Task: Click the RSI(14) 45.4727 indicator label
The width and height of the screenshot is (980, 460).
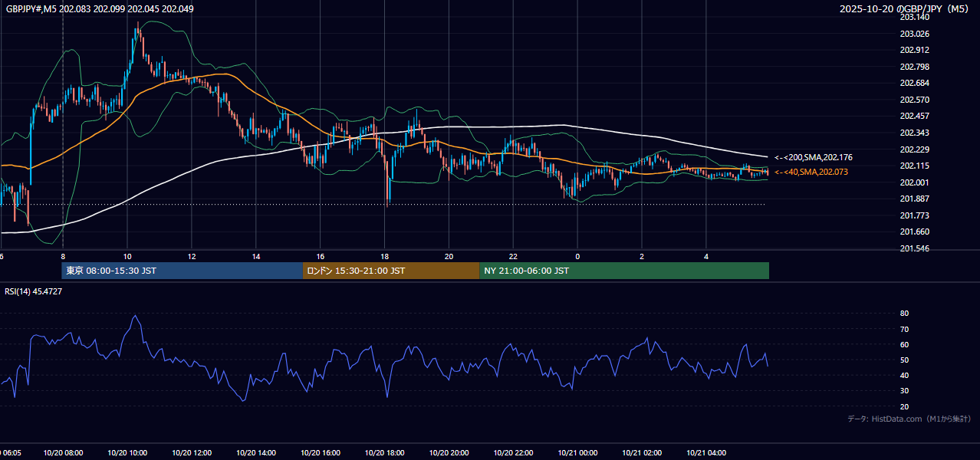Action: tap(34, 291)
